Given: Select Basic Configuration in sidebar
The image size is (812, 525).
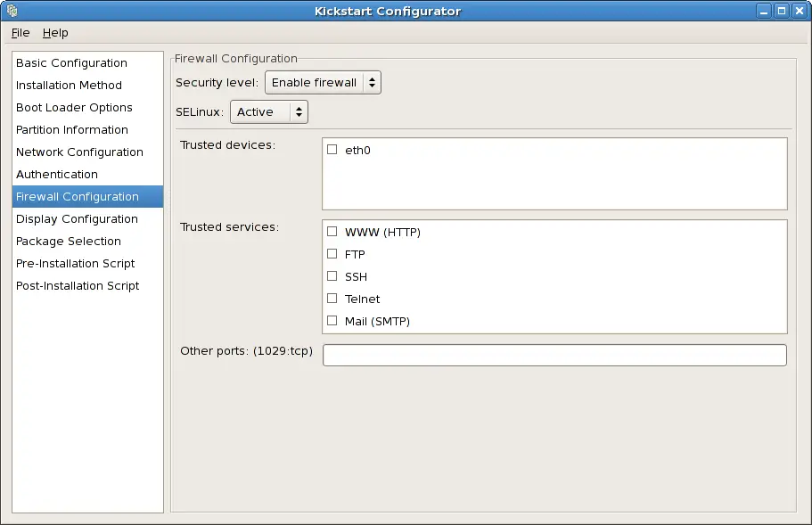Looking at the screenshot, I should coord(71,63).
